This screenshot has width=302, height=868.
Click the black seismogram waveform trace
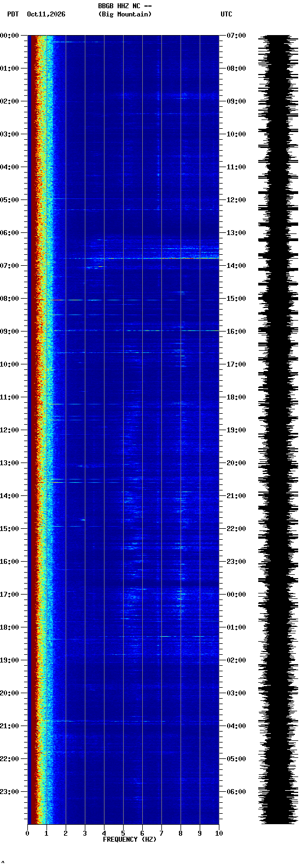pos(278,430)
